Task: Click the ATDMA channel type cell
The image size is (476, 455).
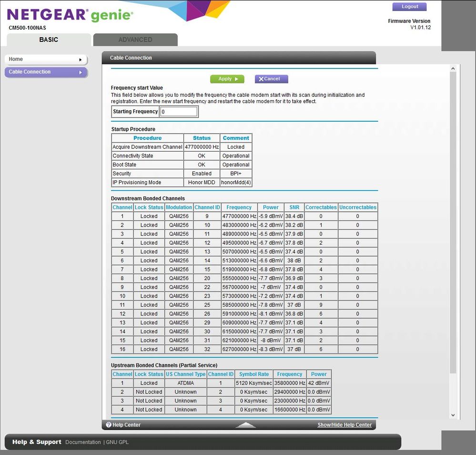Action: [185, 383]
